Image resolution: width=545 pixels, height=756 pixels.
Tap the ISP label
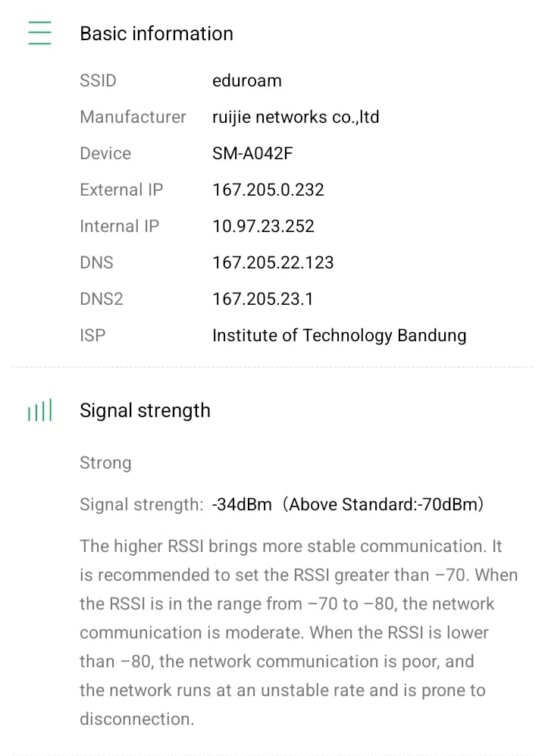pyautogui.click(x=92, y=335)
